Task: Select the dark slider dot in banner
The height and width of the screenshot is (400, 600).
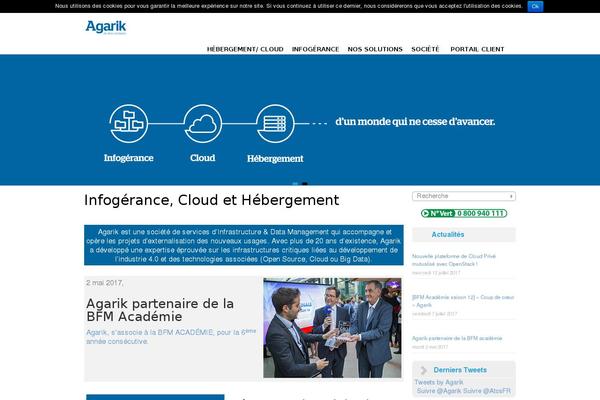Action: point(305,184)
